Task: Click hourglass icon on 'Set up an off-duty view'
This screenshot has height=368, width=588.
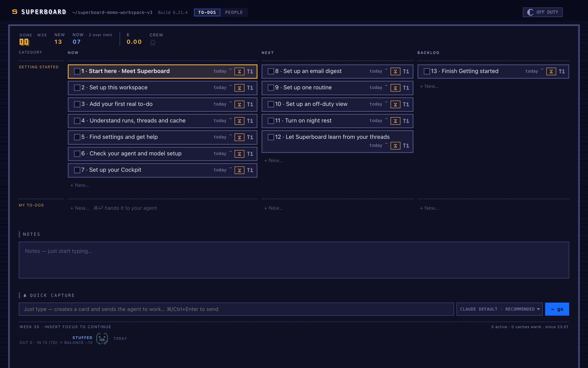Action: tap(395, 104)
